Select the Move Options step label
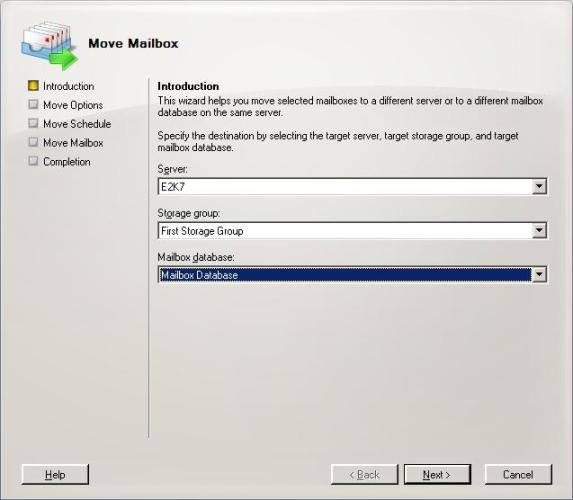 coord(73,105)
